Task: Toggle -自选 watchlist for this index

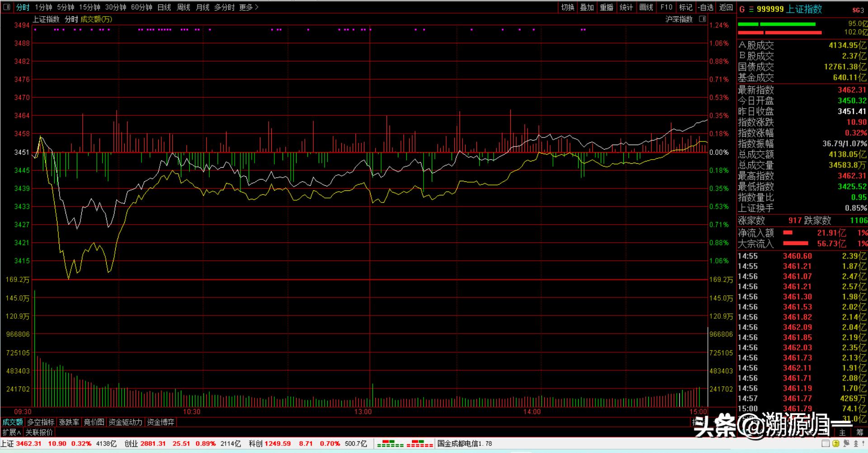Action: pos(705,7)
